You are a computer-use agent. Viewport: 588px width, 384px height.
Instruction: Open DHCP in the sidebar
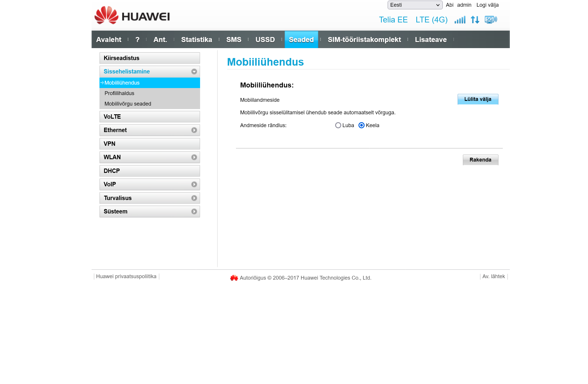[150, 171]
